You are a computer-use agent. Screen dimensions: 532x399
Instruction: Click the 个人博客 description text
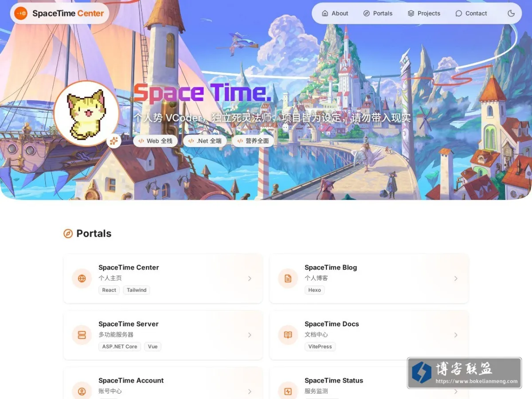(316, 278)
